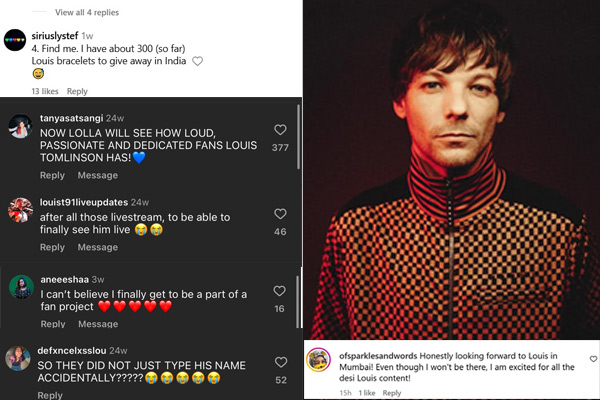Like ofsparklesandwords comment heart icon
This screenshot has width=600, height=400.
[593, 359]
